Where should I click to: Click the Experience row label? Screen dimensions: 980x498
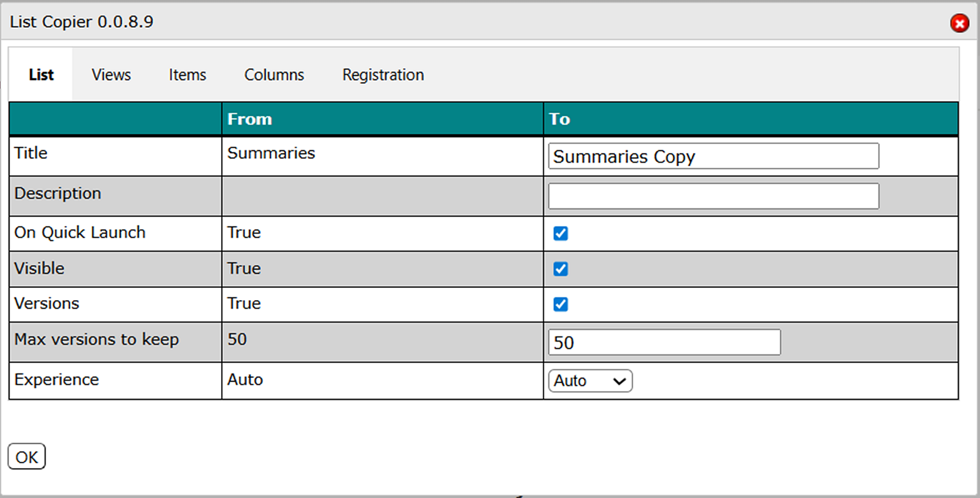click(x=57, y=380)
